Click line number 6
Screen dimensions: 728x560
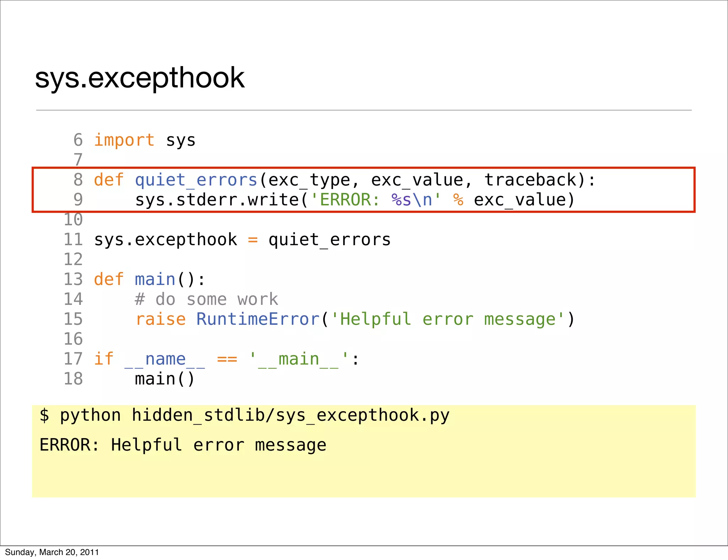click(78, 140)
